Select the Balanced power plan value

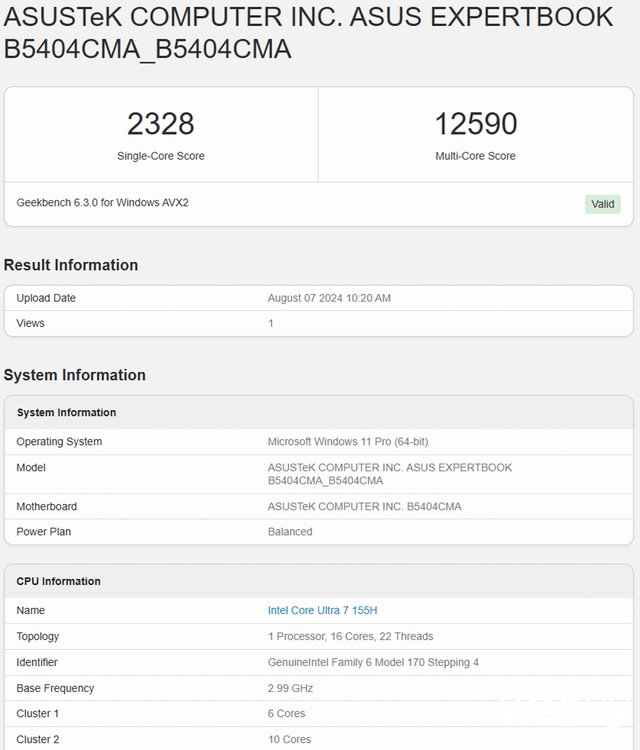[x=290, y=532]
